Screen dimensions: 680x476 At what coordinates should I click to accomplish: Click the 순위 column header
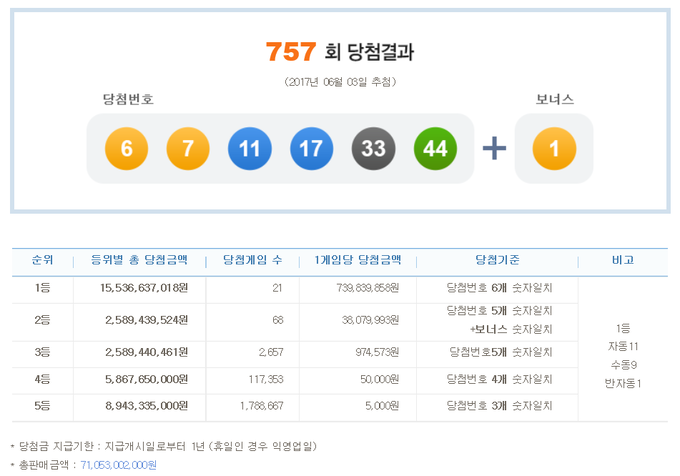coord(44,260)
